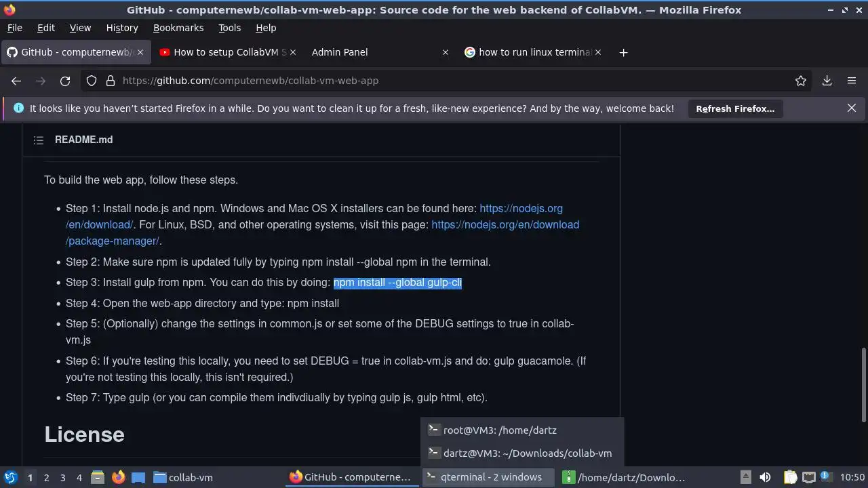Close the YouTube CollabVM tab
This screenshot has height=488, width=868.
pyautogui.click(x=293, y=52)
